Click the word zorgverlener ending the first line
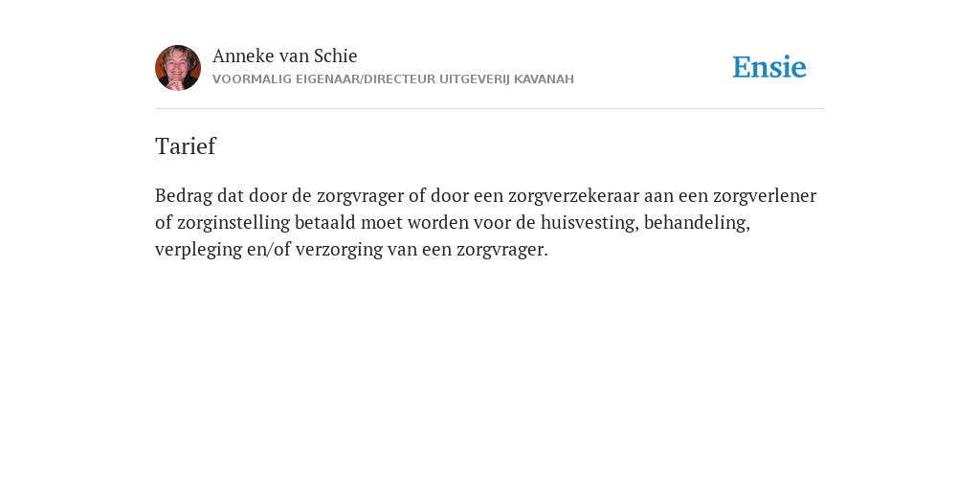 tap(765, 196)
